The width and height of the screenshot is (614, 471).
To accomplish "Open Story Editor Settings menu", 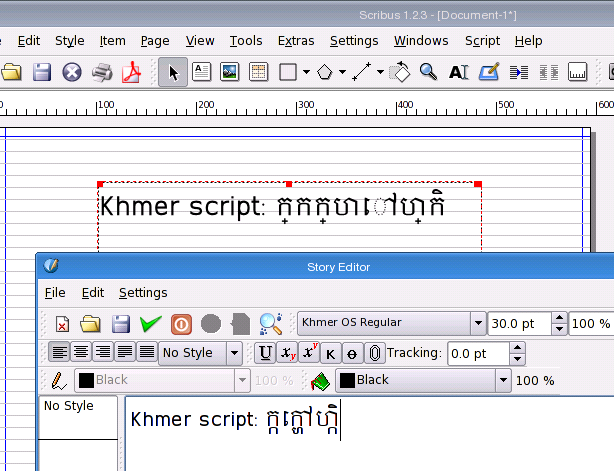I will [x=143, y=293].
